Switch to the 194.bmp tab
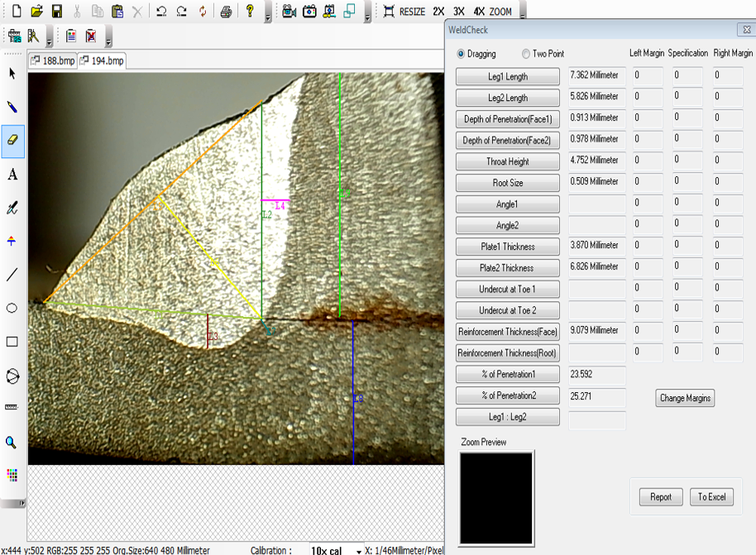Screen dimensions: 756x555 pyautogui.click(x=102, y=60)
